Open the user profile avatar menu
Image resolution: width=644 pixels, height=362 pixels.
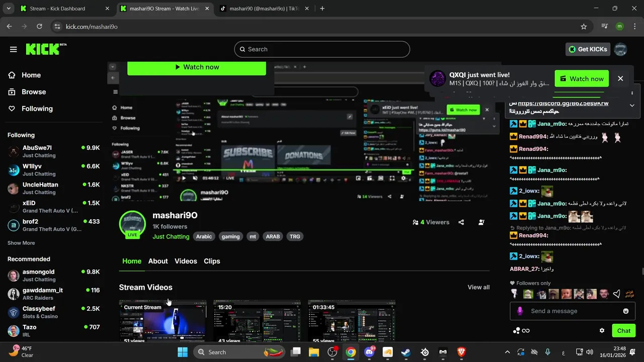point(621,49)
